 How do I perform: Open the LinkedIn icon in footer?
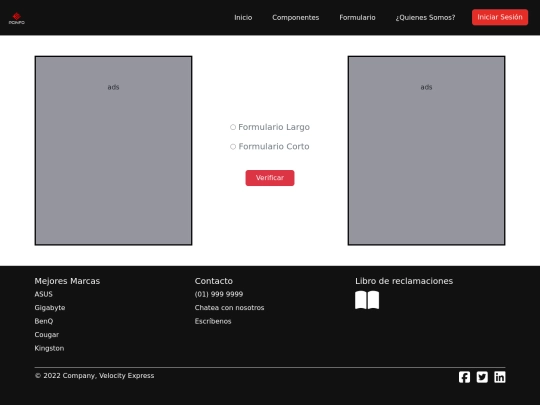tap(500, 377)
